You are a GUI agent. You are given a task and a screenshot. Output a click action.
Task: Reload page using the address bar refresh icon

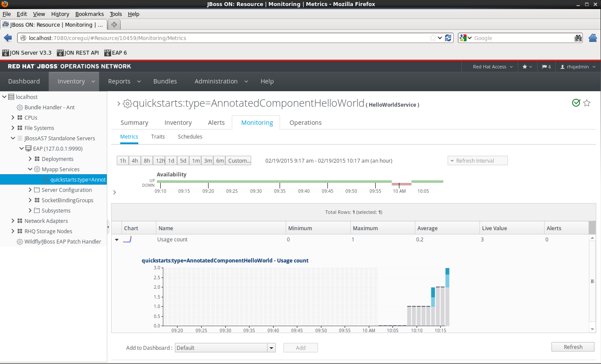(448, 38)
